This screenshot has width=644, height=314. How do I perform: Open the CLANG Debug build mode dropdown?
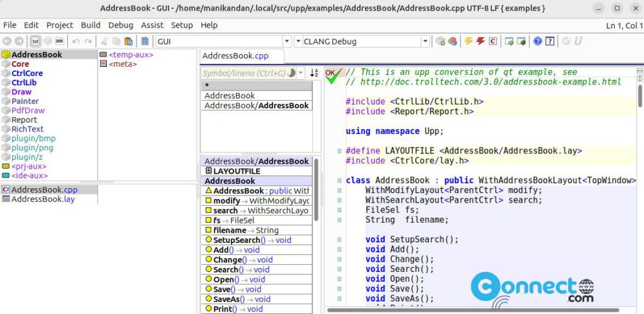tap(425, 41)
